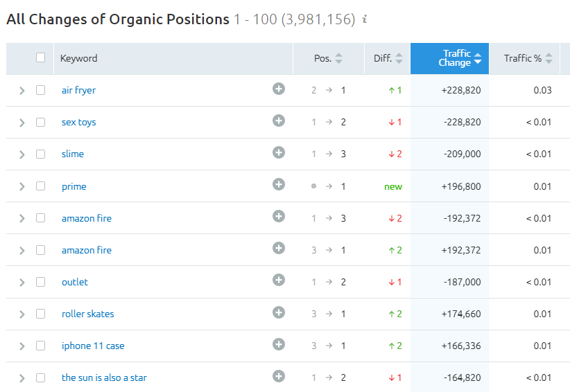Open the roller skates keyword link
Screen dimensions: 570x392
(87, 314)
